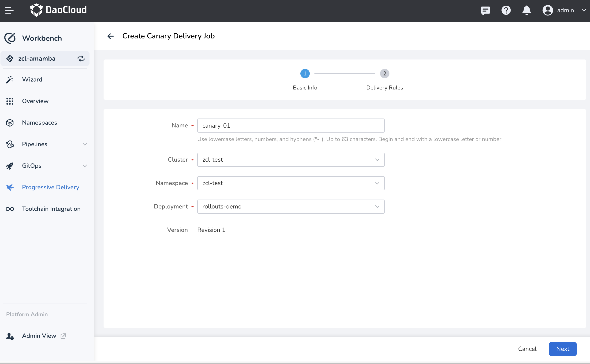Click the DaoCloud logo
Viewport: 590px width, 364px height.
[59, 10]
